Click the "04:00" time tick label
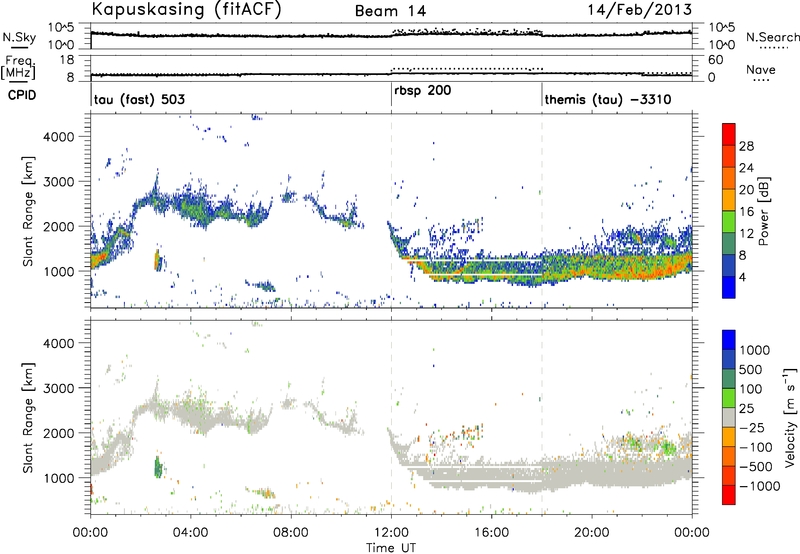The image size is (800, 554). pos(191,533)
